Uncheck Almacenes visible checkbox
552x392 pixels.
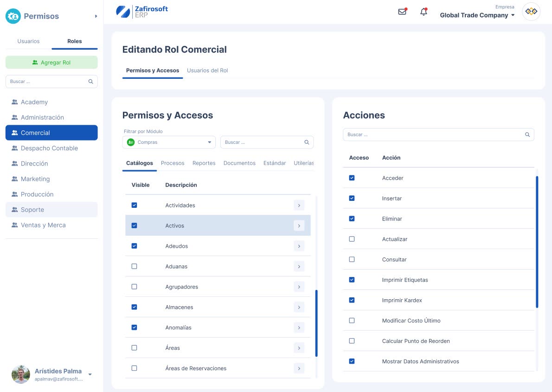(134, 307)
